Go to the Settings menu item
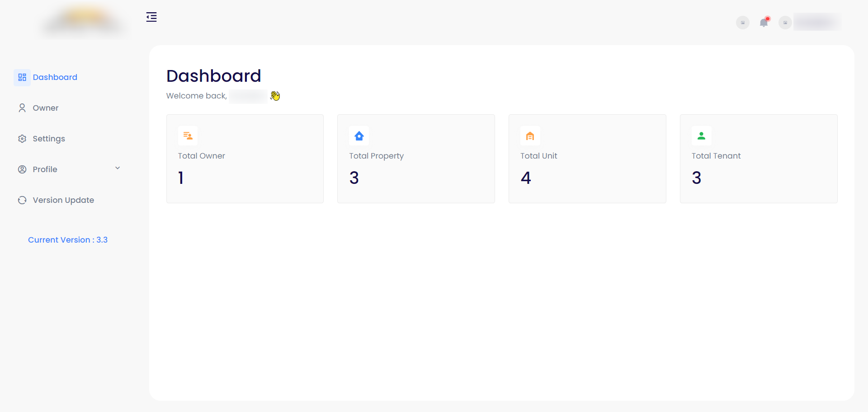Viewport: 868px width, 412px height. (49, 139)
